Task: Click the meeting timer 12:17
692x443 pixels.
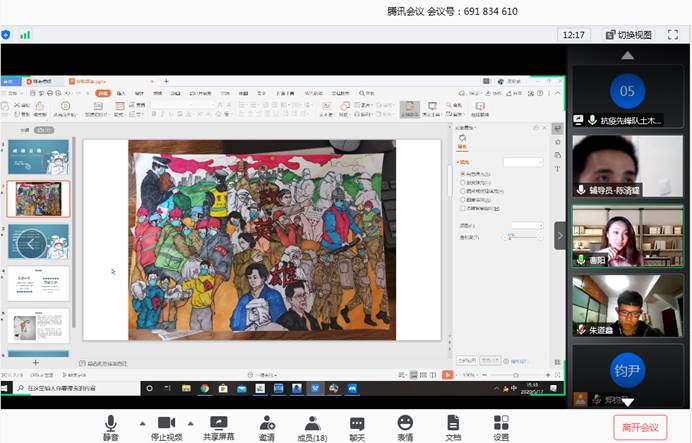Action: pyautogui.click(x=573, y=35)
